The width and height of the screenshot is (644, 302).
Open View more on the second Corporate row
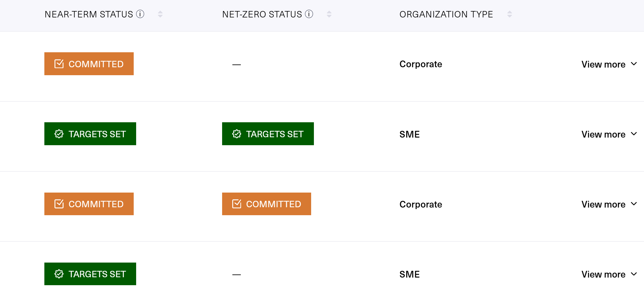coord(609,204)
